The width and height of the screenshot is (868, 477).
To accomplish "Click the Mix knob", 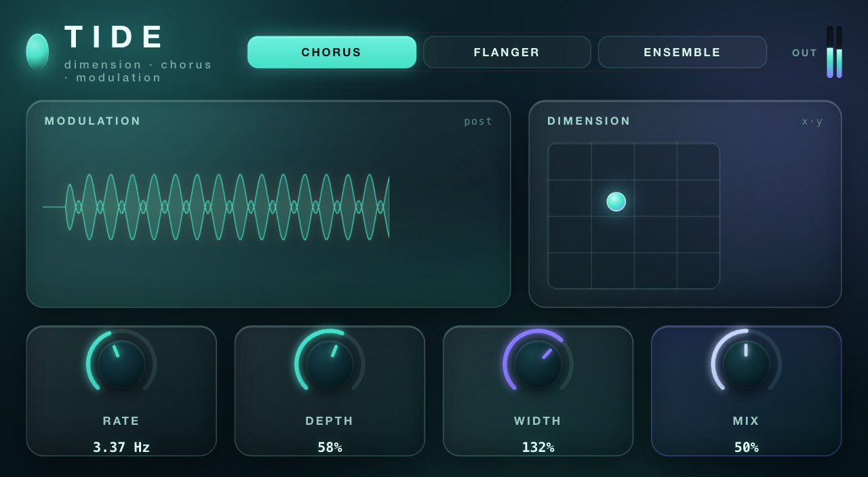I will (x=746, y=364).
